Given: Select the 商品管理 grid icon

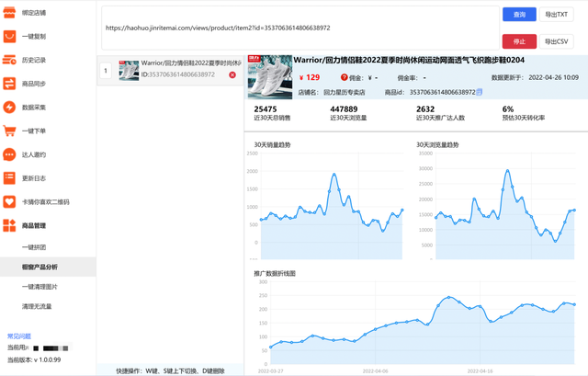Looking at the screenshot, I should 9,225.
